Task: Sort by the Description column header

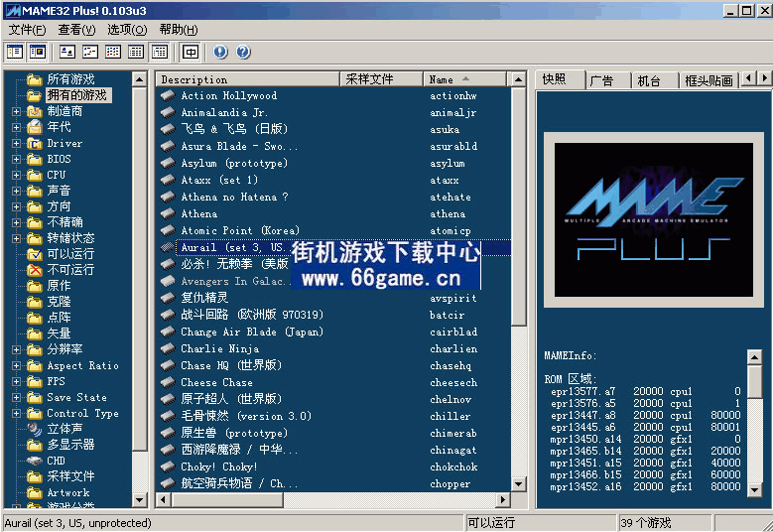Action: pyautogui.click(x=248, y=79)
